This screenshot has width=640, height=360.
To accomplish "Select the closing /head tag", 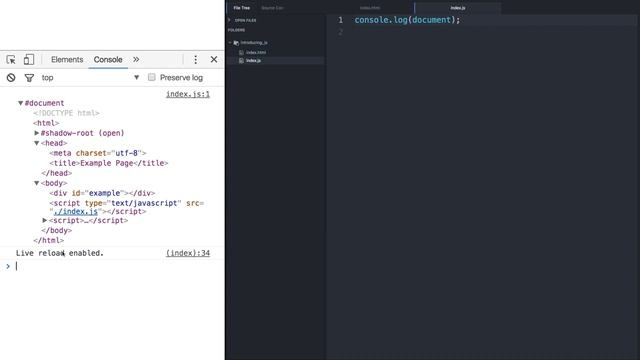I will point(56,173).
